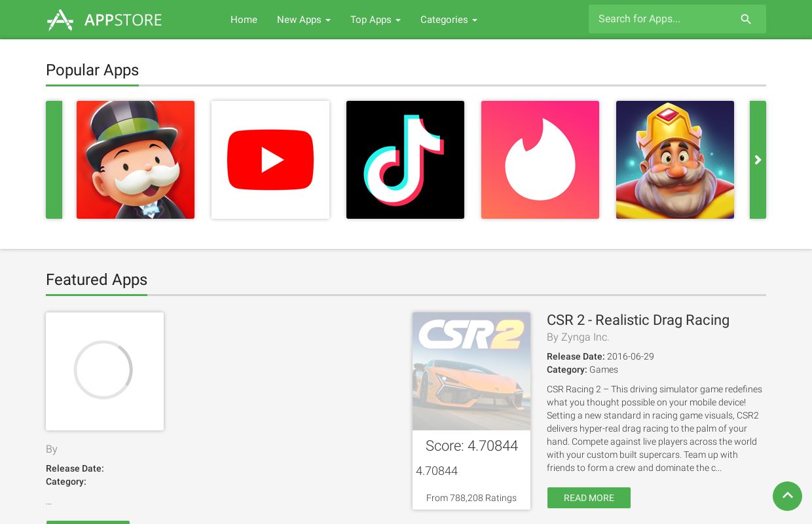The height and width of the screenshot is (524, 812).
Task: Open the YouTube app icon
Action: [x=270, y=160]
